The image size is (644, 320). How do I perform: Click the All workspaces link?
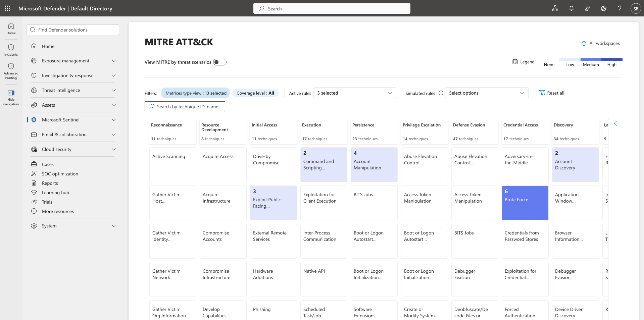[604, 43]
